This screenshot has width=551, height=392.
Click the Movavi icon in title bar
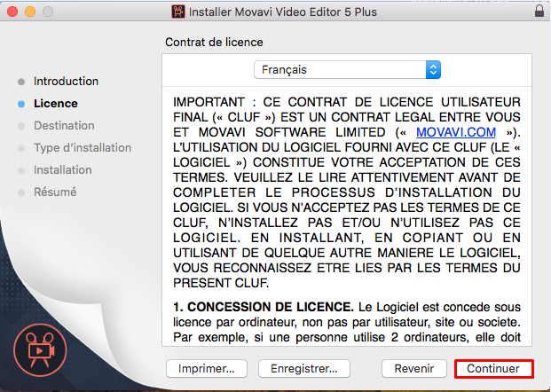[178, 12]
